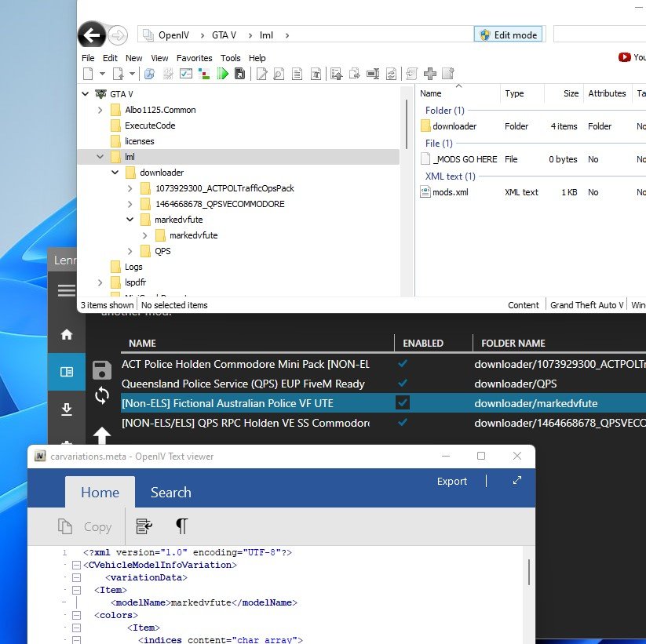Screen dimensions: 646x644
Task: Expand the QPS folder in the tree
Action: (x=130, y=251)
